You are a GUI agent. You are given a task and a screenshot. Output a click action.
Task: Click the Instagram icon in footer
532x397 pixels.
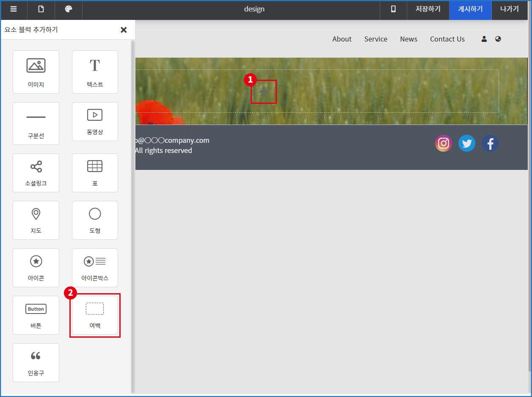tap(443, 144)
